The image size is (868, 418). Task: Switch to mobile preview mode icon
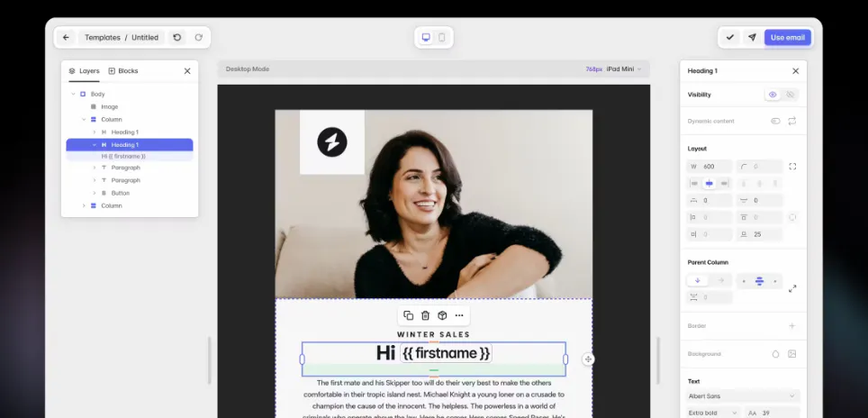click(442, 38)
